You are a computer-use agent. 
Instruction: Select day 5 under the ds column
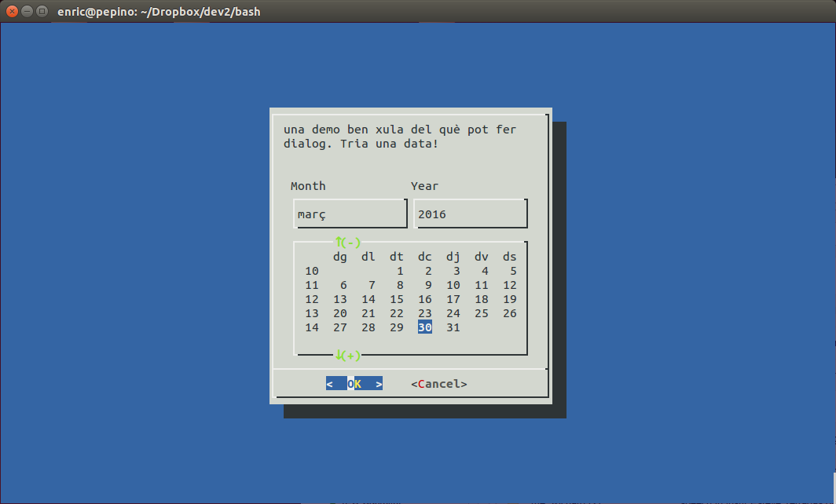pos(513,271)
